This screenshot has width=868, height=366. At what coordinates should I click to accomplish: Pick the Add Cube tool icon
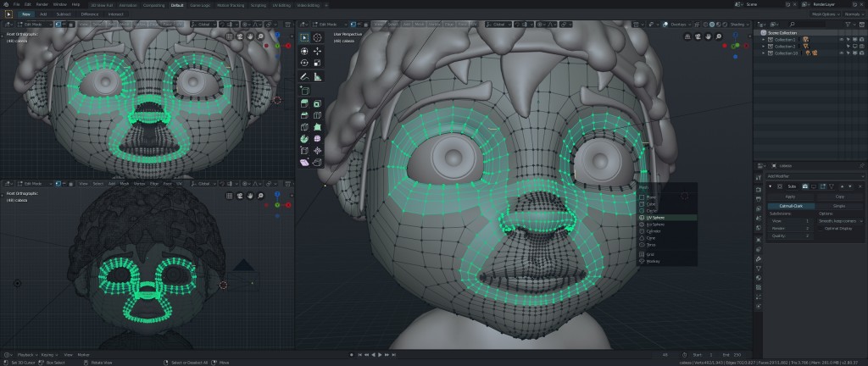pyautogui.click(x=305, y=90)
